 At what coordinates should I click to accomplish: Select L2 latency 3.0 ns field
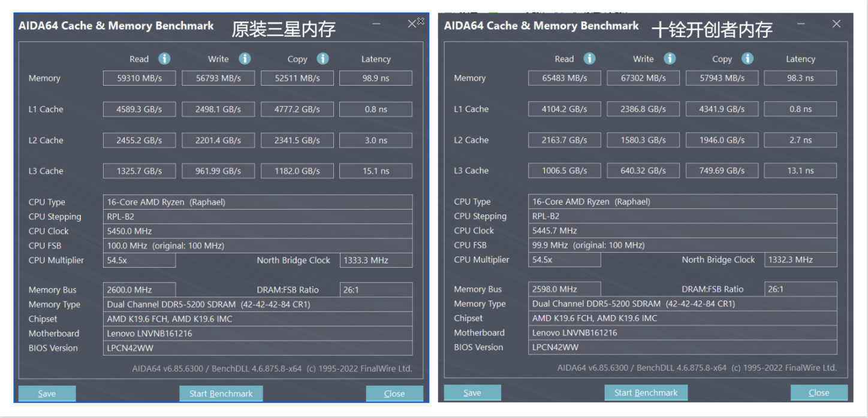(376, 140)
